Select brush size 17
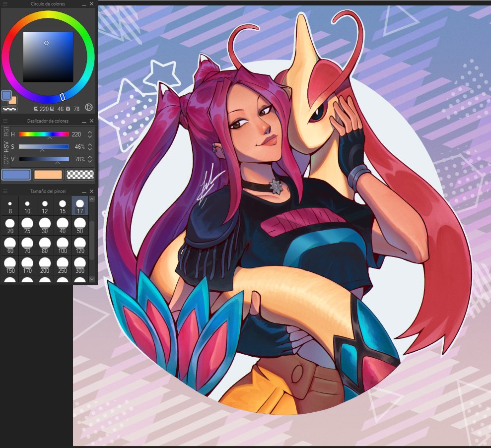 tap(80, 206)
